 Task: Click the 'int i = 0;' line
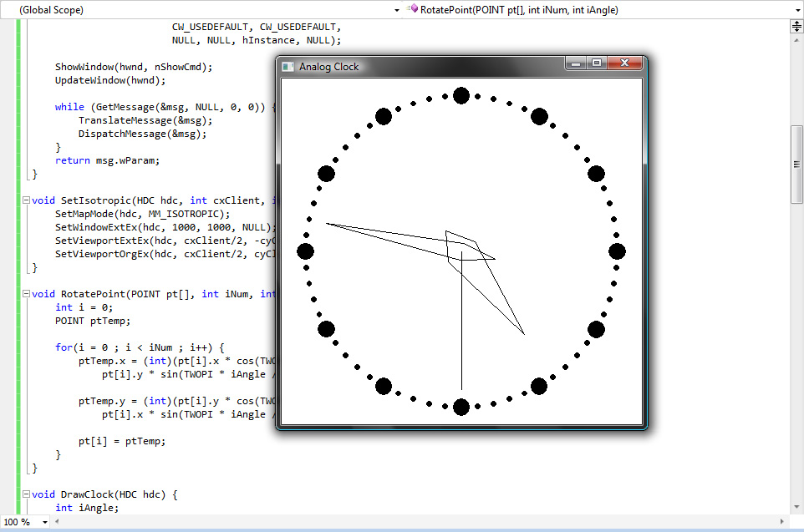[x=84, y=307]
